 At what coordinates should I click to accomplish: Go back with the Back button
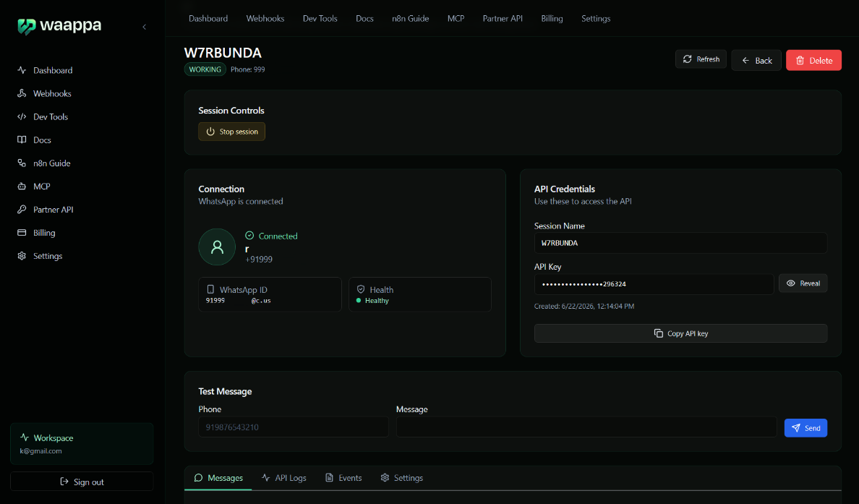click(x=756, y=60)
